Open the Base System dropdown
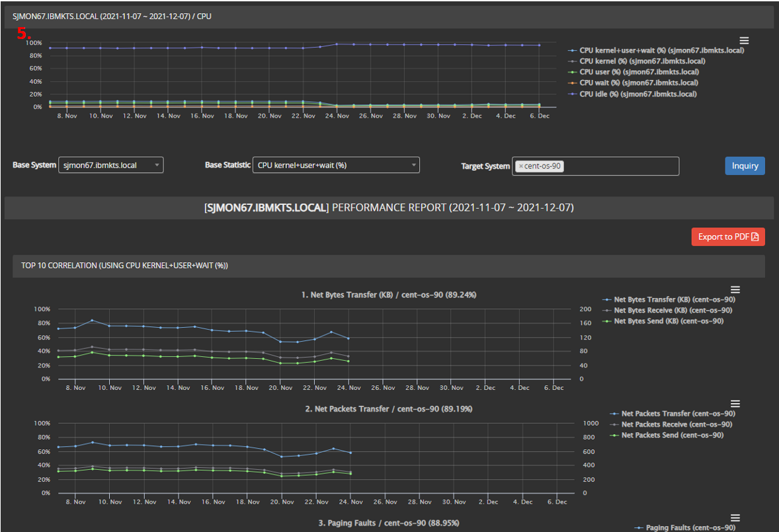 coord(110,165)
